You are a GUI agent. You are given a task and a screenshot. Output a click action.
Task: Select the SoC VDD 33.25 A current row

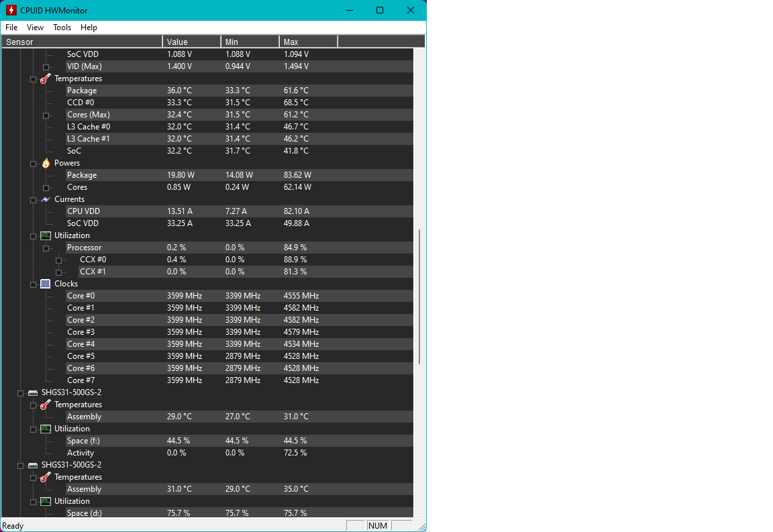point(240,223)
